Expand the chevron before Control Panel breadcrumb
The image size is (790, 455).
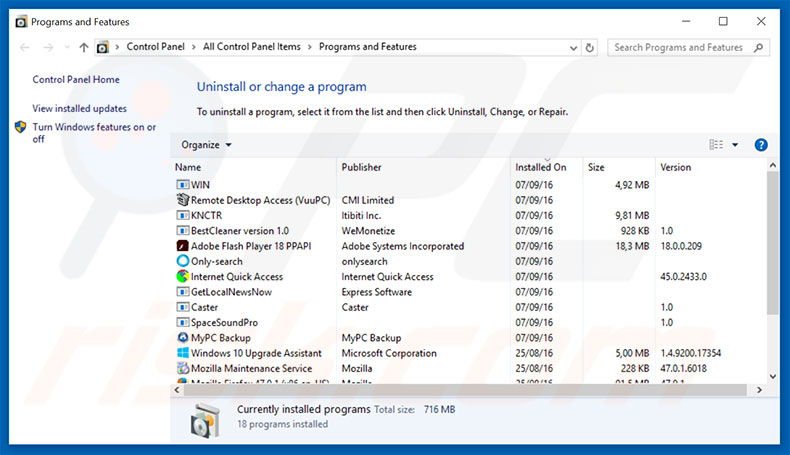pos(117,47)
